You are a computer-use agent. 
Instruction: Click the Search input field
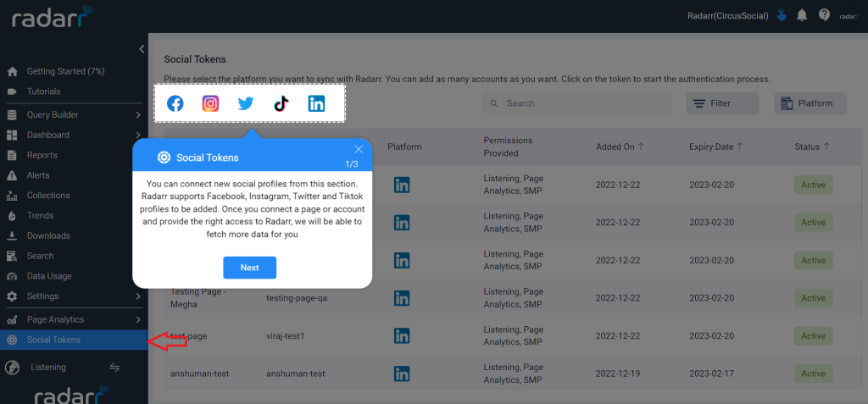click(576, 103)
